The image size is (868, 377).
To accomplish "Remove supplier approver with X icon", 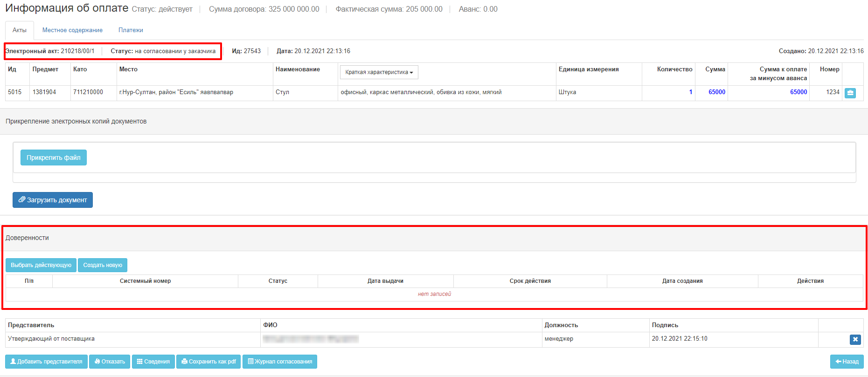I will click(855, 340).
